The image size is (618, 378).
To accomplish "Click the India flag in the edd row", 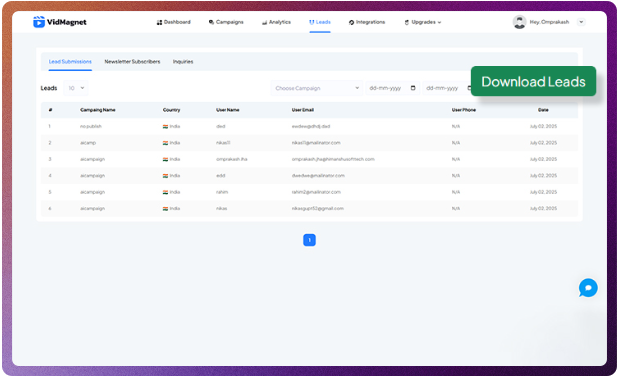I will (166, 176).
